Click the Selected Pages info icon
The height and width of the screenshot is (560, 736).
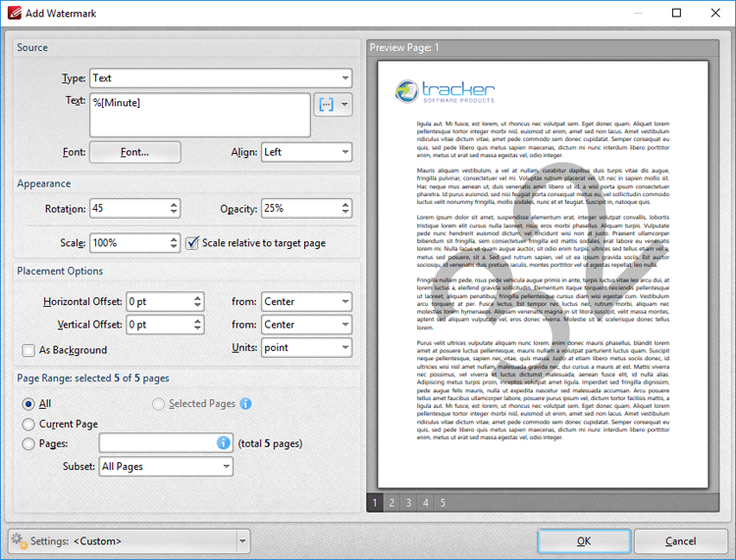tap(245, 403)
